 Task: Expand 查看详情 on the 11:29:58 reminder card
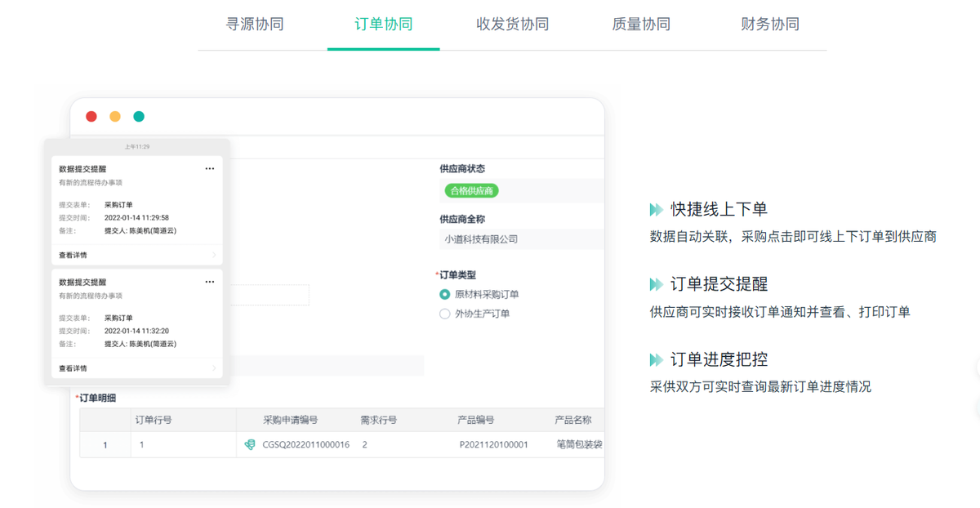pyautogui.click(x=136, y=256)
